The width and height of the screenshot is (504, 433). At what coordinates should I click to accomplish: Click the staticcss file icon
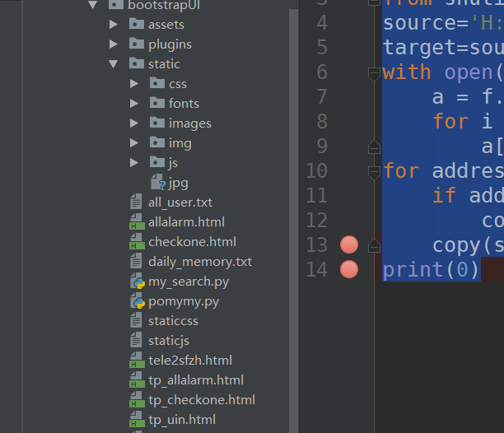click(136, 320)
